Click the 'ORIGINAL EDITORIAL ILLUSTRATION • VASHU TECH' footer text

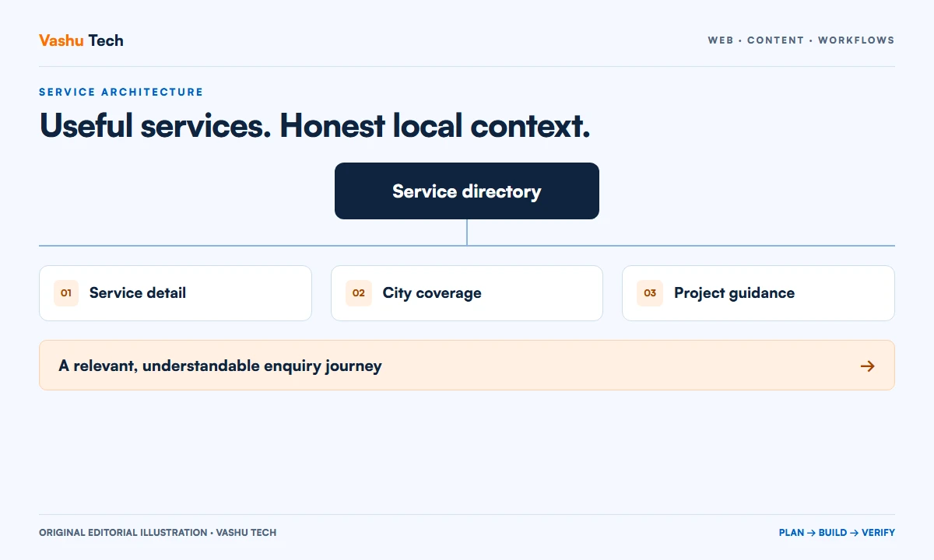(x=158, y=533)
